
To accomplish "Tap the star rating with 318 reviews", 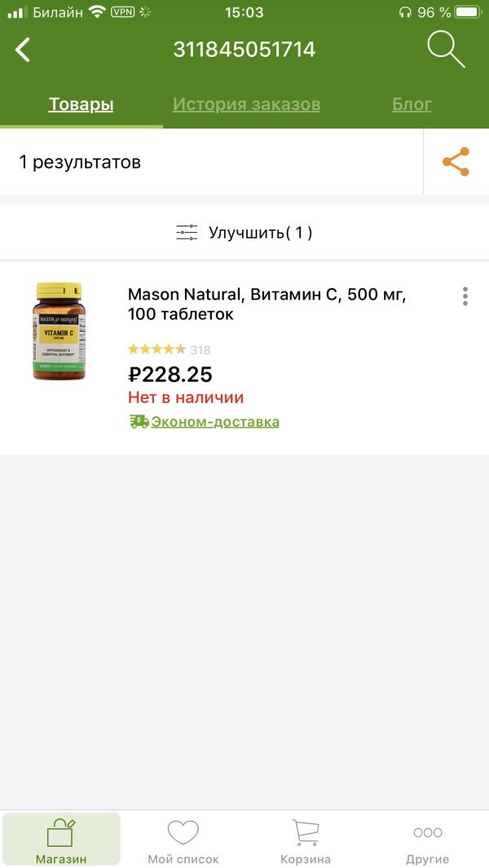I will (169, 350).
